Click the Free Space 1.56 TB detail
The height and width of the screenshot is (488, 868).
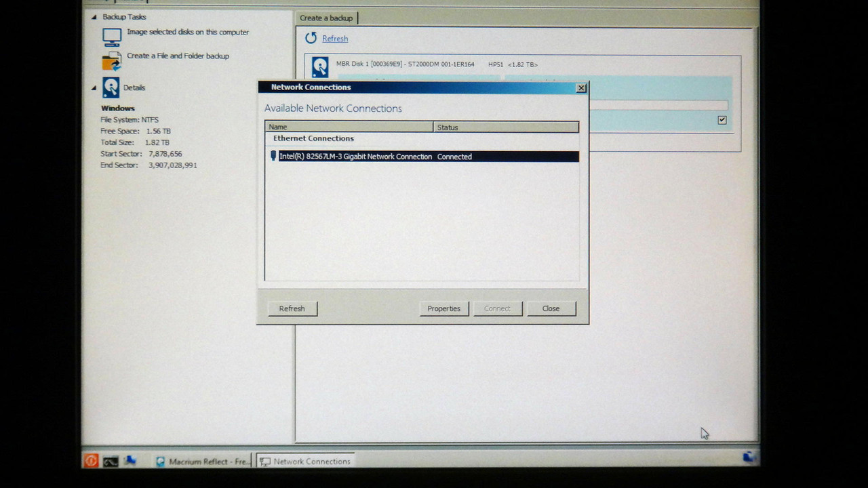click(x=136, y=131)
